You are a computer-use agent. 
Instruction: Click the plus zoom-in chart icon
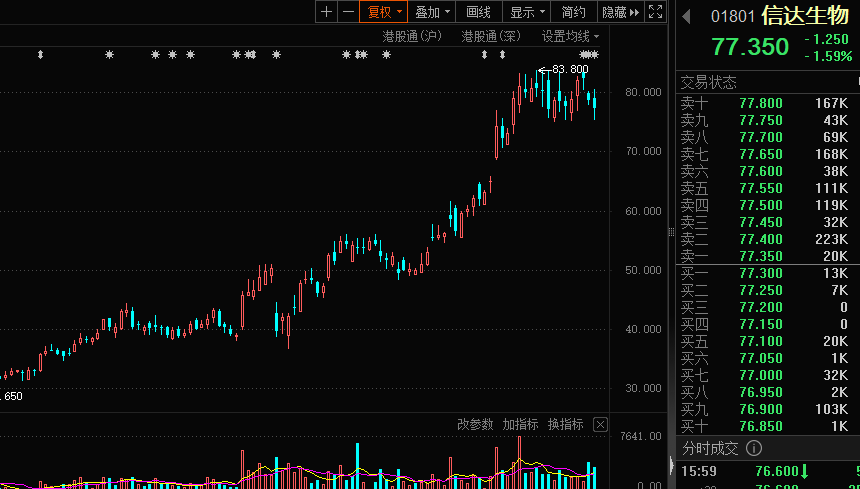coord(326,12)
